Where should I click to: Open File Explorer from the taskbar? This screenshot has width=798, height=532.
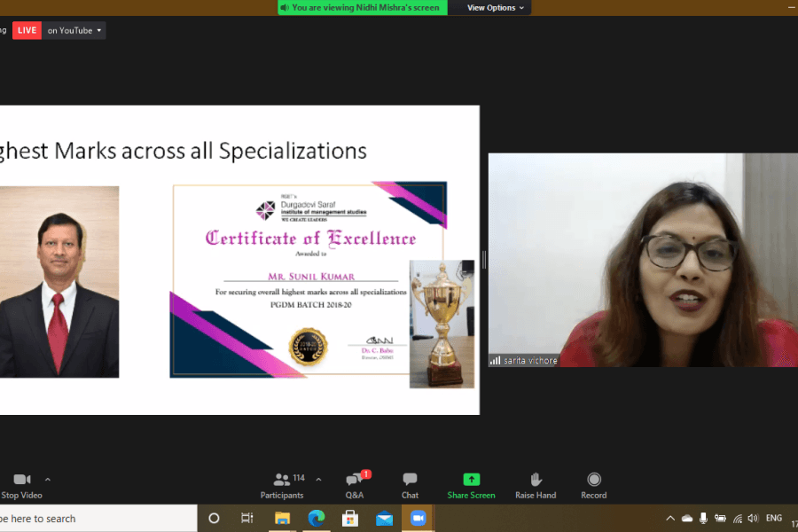pyautogui.click(x=283, y=519)
